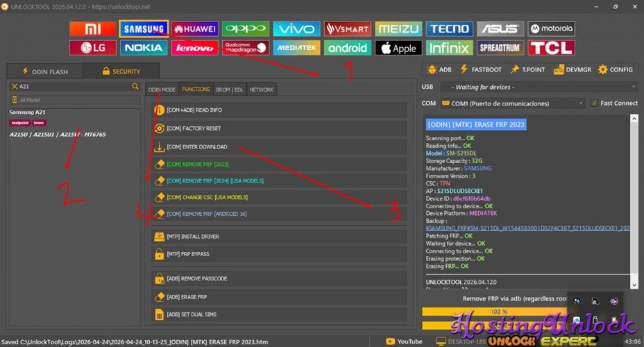Viewport: 644px width, 347px height.
Task: Run [ADB] REMOVE PASSCODE
Action: click(x=279, y=278)
